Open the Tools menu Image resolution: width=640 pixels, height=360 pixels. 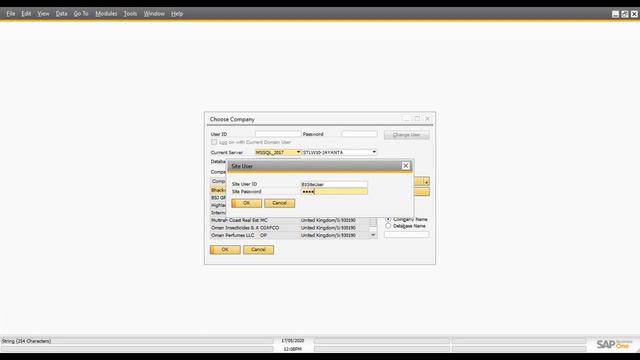click(130, 13)
